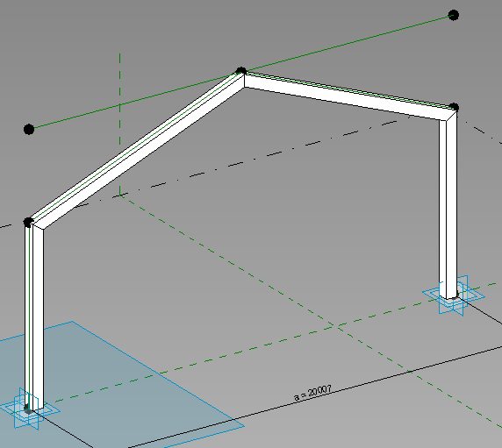Select the point atop the left column
The height and width of the screenshot is (448, 502).
tap(28, 222)
